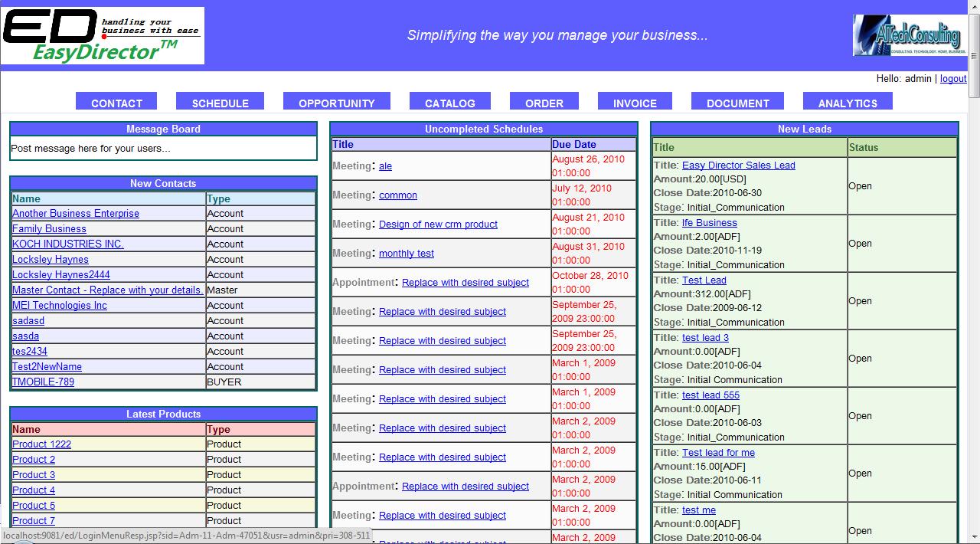Open the Locksley Haynes2444 contact
This screenshot has height=544, width=980.
61,275
